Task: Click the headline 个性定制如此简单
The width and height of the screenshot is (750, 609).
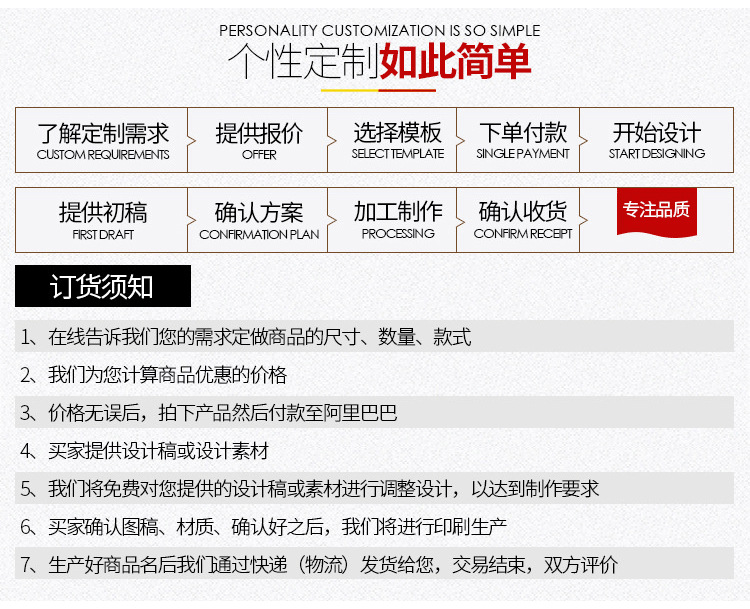Action: (379, 61)
